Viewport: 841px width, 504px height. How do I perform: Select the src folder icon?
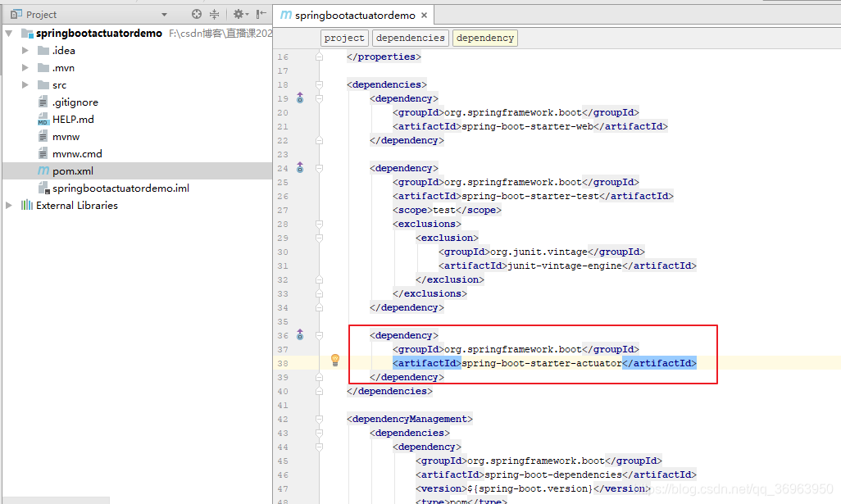(43, 84)
